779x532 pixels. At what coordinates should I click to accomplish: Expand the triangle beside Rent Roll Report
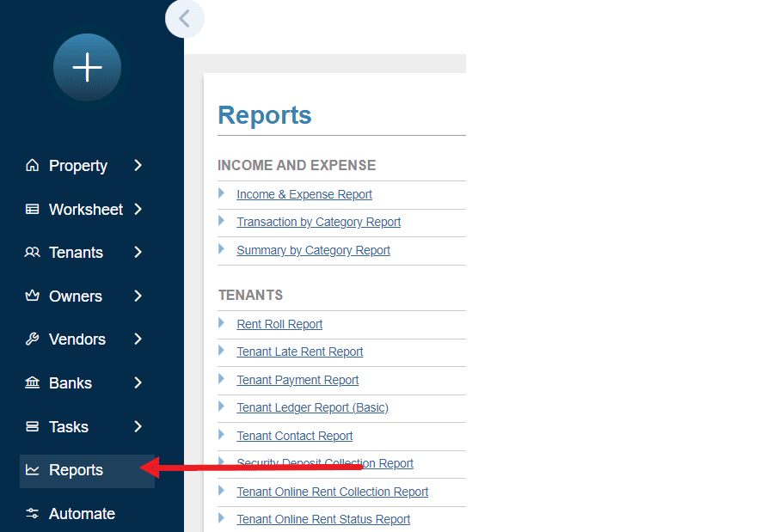(222, 323)
